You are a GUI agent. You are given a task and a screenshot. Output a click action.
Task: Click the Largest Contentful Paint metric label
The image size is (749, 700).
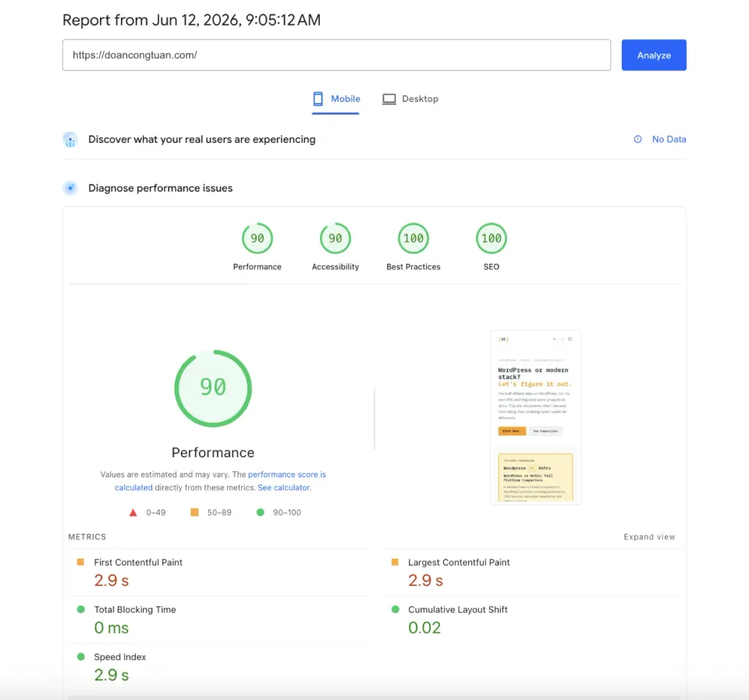(x=459, y=563)
